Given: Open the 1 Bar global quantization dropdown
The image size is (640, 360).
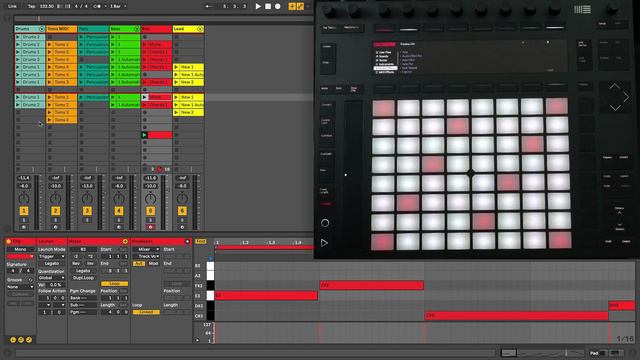Looking at the screenshot, I should [118, 6].
